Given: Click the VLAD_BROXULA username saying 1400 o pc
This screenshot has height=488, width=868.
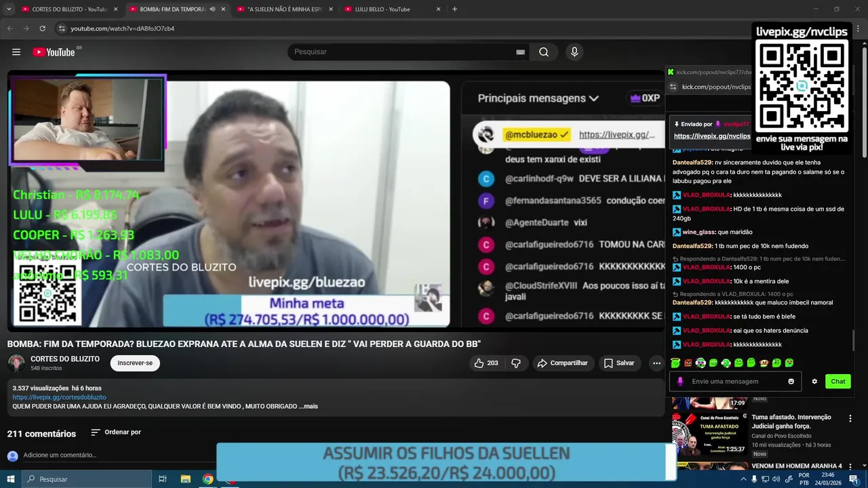Looking at the screenshot, I should coord(706,267).
